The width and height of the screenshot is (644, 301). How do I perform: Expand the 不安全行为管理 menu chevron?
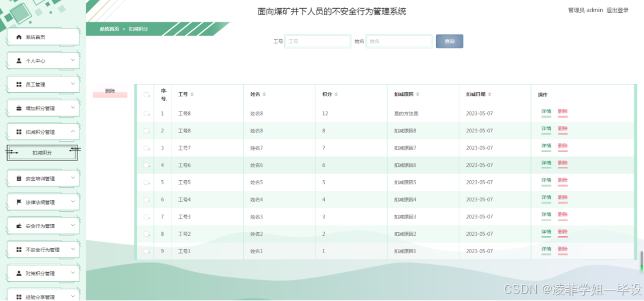73,249
